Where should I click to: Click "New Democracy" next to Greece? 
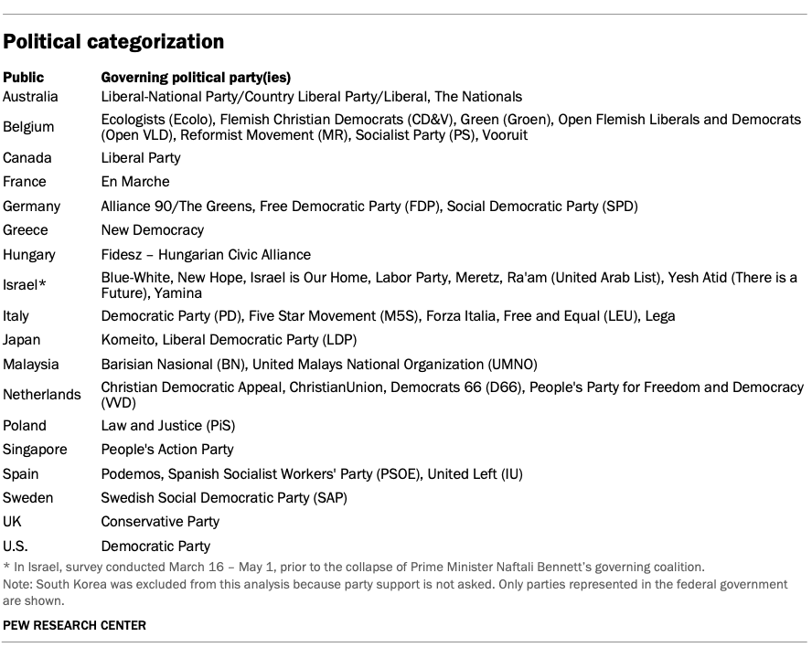[153, 230]
